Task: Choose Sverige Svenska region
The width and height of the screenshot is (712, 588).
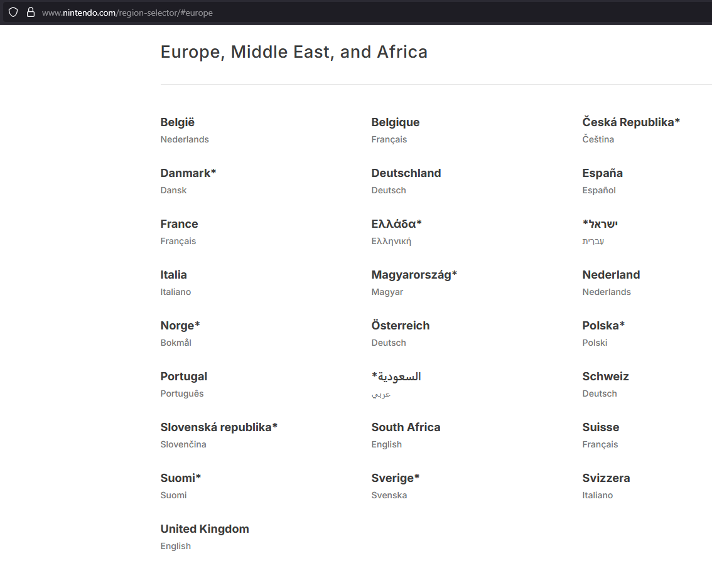Action: click(395, 486)
